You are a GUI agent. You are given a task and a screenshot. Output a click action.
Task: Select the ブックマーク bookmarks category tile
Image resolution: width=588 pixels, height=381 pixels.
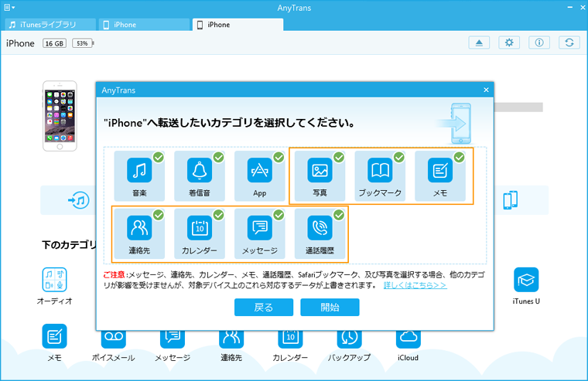coord(380,175)
